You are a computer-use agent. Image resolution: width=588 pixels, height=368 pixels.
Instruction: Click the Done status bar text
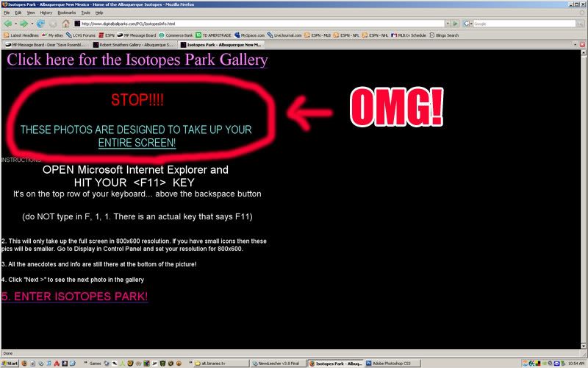click(x=8, y=353)
